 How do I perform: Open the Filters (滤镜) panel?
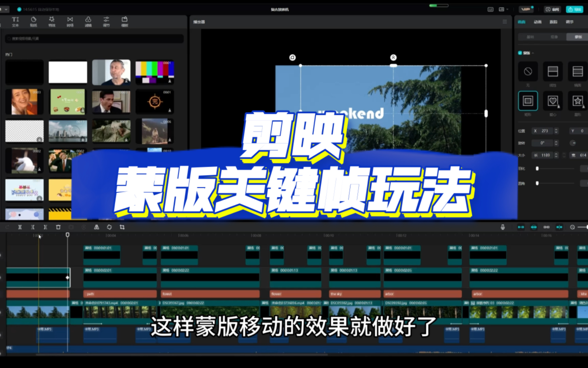click(88, 22)
